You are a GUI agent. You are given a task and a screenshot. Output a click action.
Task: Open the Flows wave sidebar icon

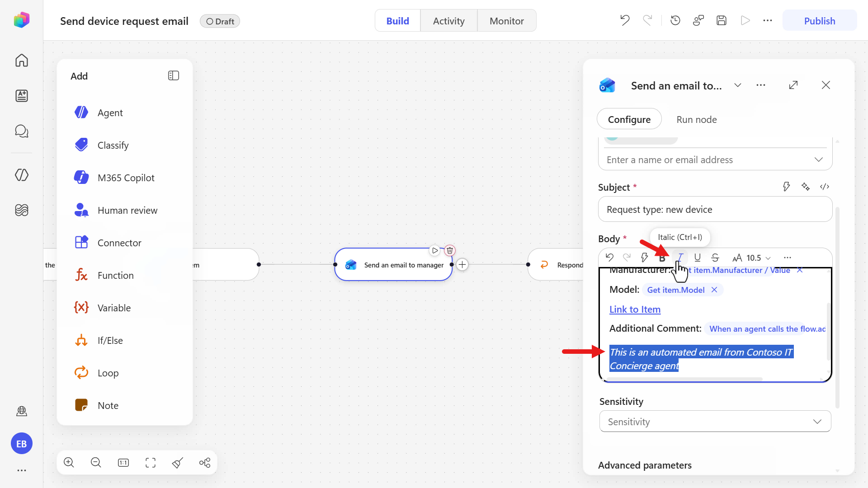pyautogui.click(x=22, y=210)
